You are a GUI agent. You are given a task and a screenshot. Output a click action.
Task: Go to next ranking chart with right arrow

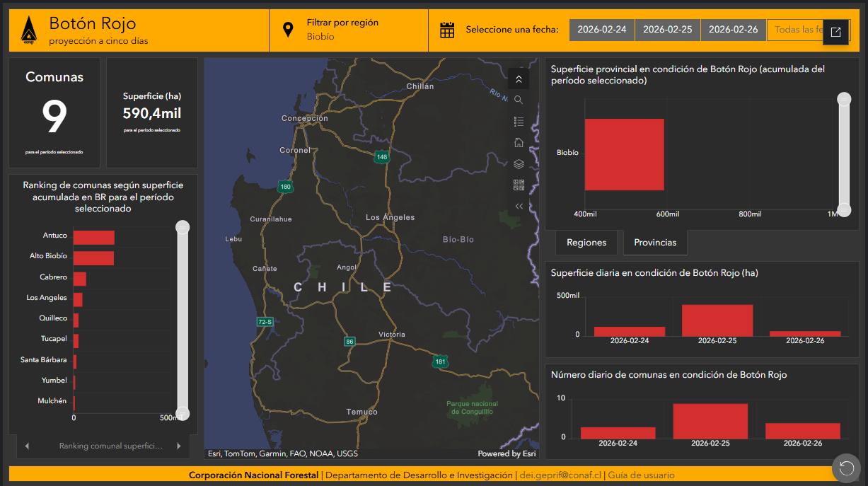(179, 446)
